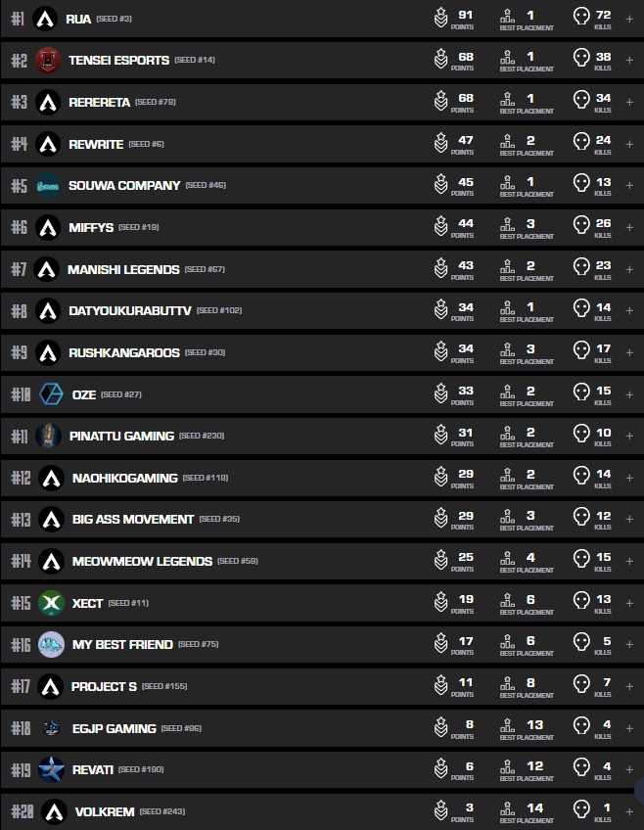The height and width of the screenshot is (830, 644).
Task: Click the OZE blue hexagon logo
Action: 51,394
